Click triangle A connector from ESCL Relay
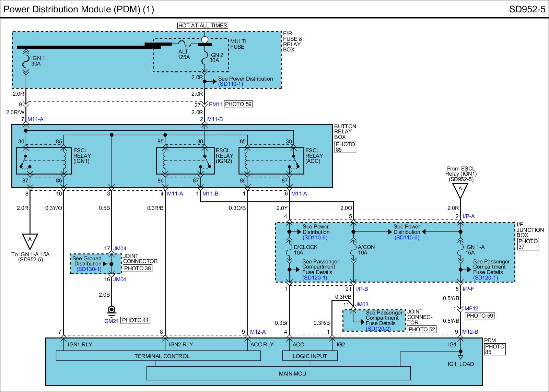The height and width of the screenshot is (392, 549). coord(460,190)
